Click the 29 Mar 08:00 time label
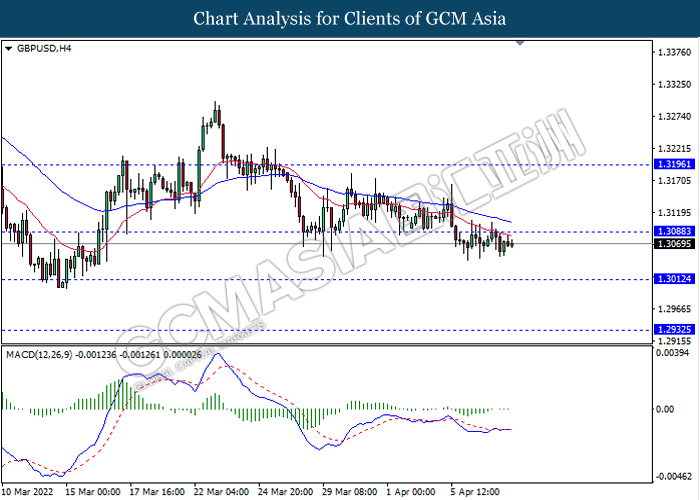Image resolution: width=700 pixels, height=500 pixels. point(350,492)
